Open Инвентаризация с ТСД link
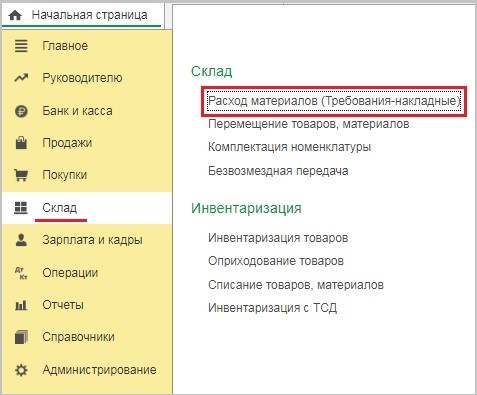Viewport: 477px width, 395px height. 272,308
